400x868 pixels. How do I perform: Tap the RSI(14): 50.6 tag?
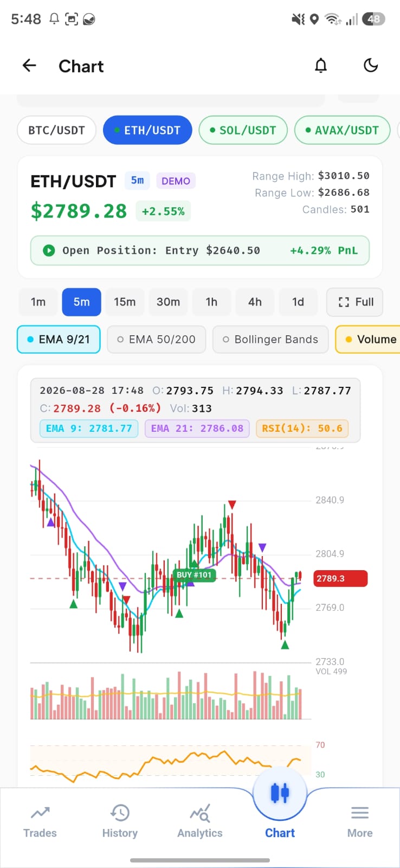(302, 429)
